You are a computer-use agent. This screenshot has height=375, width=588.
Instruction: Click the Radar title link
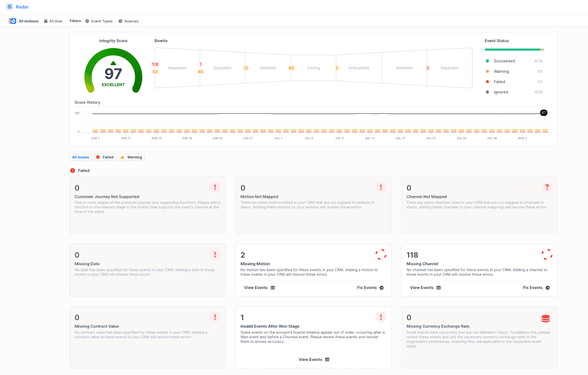(x=22, y=7)
